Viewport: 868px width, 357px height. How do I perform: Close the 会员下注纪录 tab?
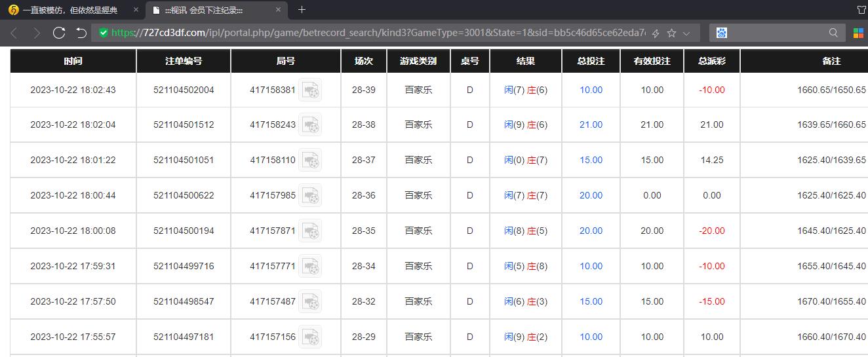[x=278, y=10]
